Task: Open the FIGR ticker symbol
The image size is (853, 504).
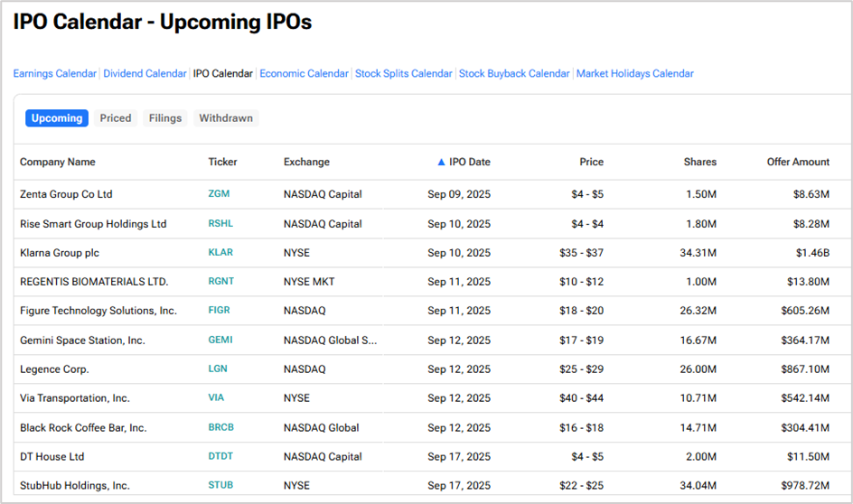Action: 219,311
